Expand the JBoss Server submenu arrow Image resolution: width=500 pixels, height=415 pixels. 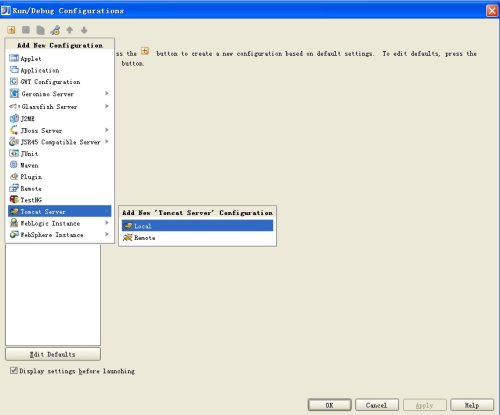pyautogui.click(x=107, y=130)
